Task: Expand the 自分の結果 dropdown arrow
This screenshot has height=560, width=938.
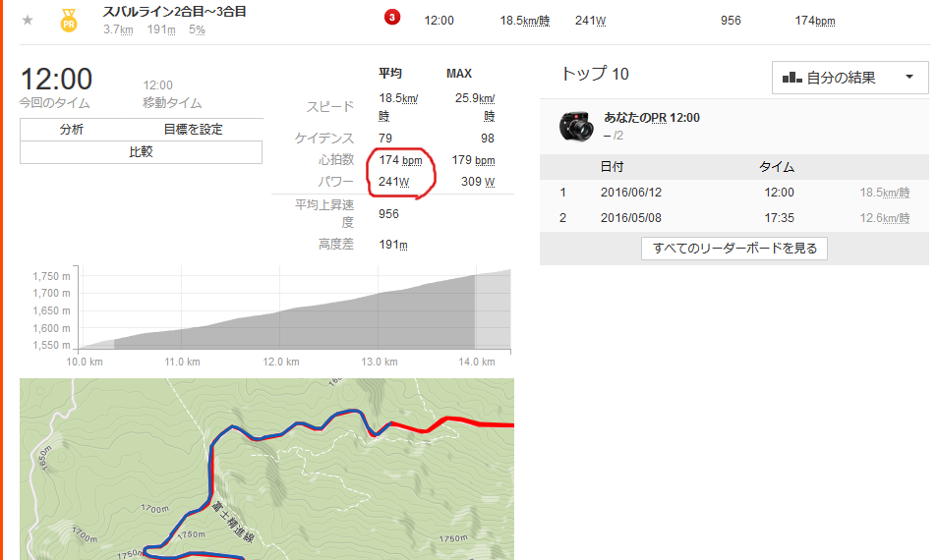Action: 909,77
